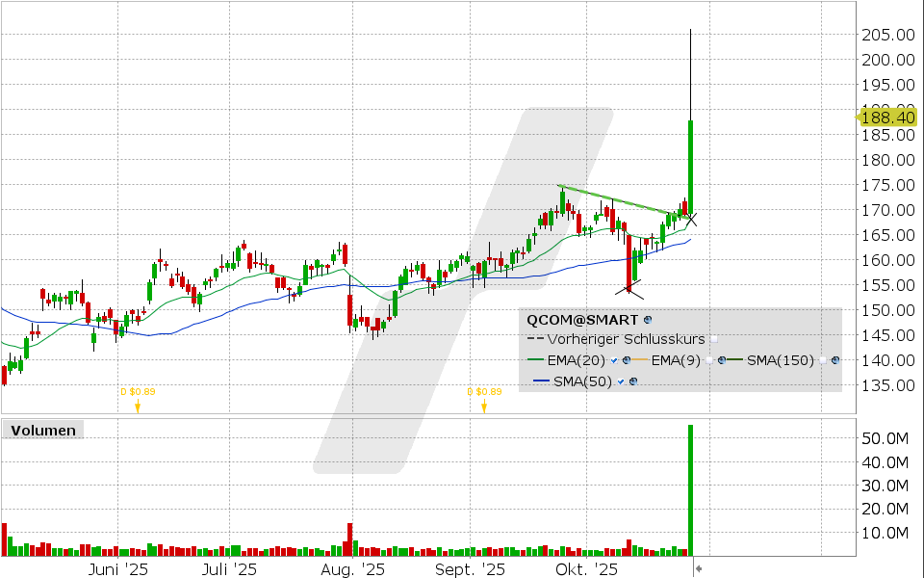Open the EMA(9) indicator settings icon
The height and width of the screenshot is (578, 924).
click(722, 360)
